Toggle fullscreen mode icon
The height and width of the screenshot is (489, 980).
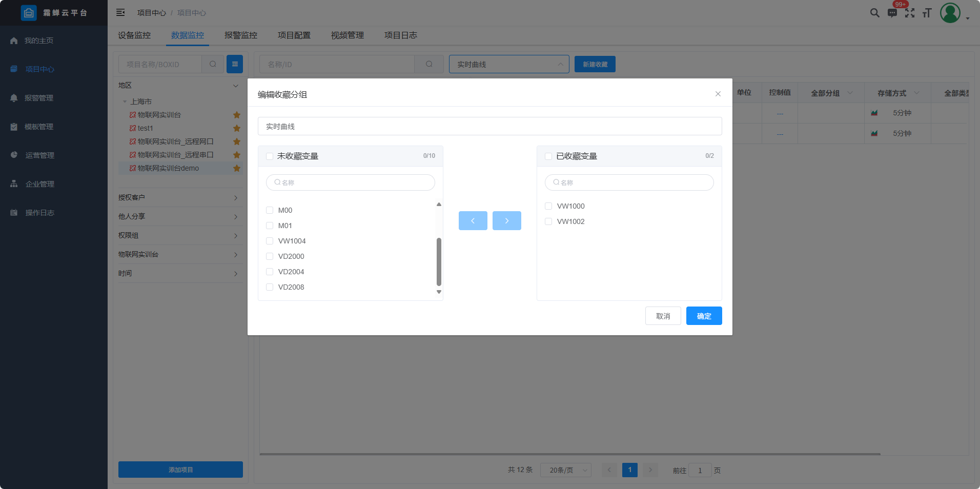pyautogui.click(x=910, y=13)
